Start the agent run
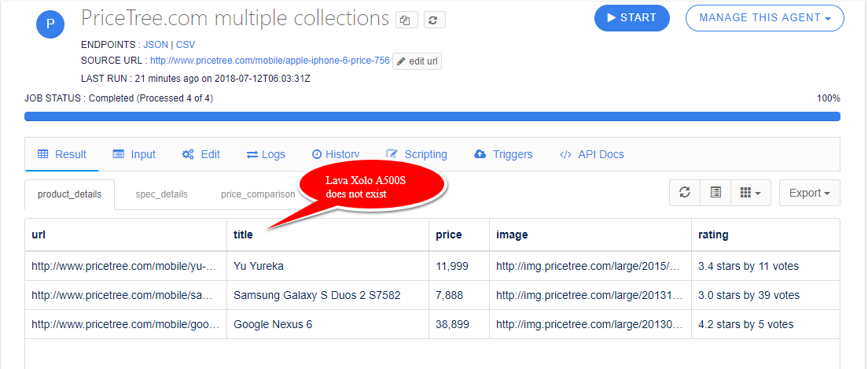Screen dimensions: 868x369 click(632, 18)
